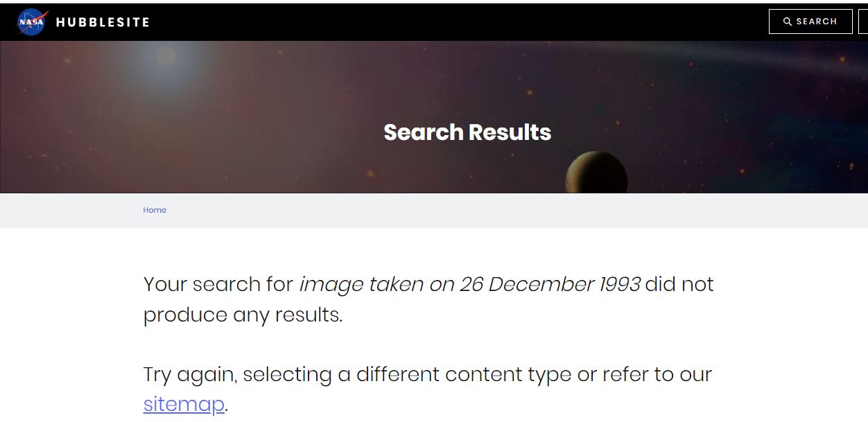Open the HUBBLESITE wordmark home link

point(103,22)
